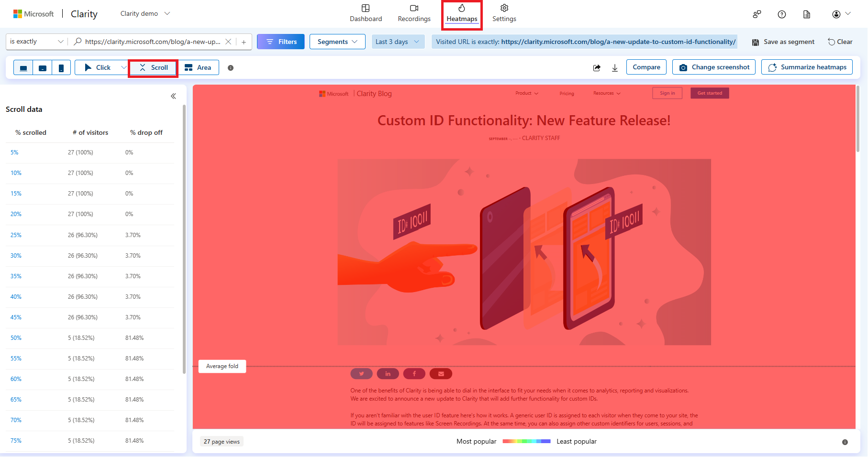Click the 40% scrolled row link

[16, 297]
